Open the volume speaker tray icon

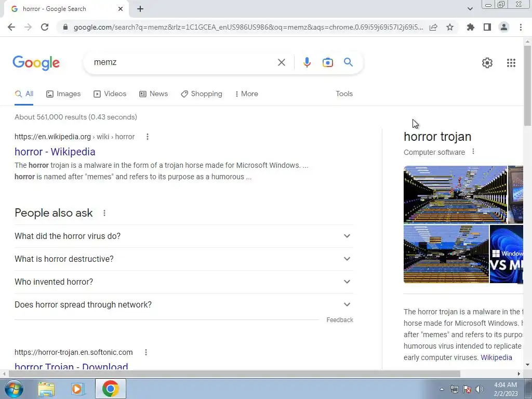480,389
